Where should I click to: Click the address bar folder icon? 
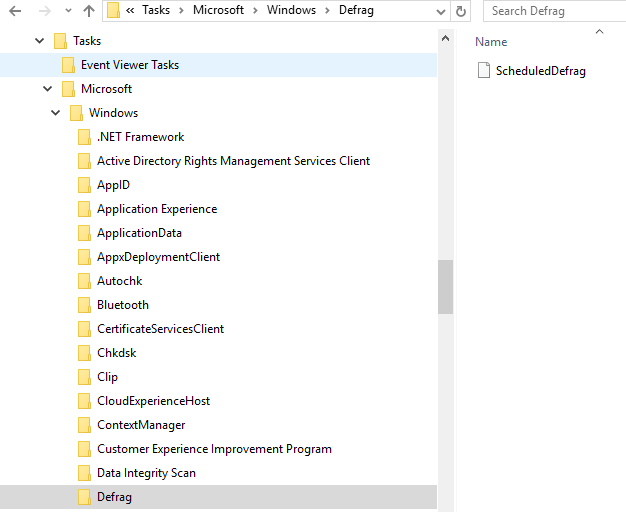[113, 10]
